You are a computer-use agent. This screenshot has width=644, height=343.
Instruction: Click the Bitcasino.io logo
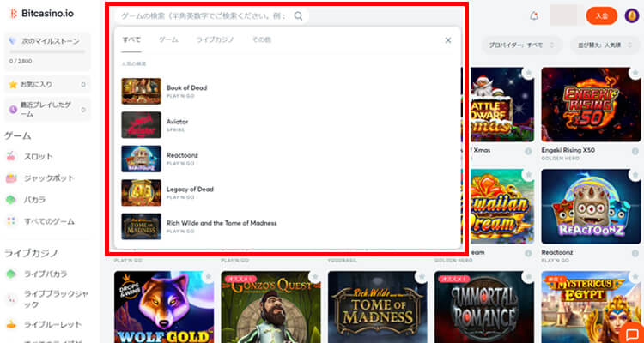pos(42,14)
